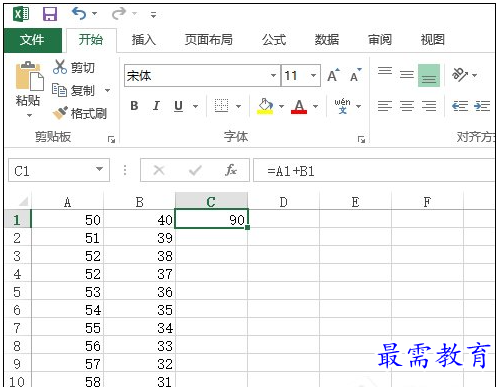Click the fx Insert Function icon
The image size is (499, 387).
pos(231,170)
